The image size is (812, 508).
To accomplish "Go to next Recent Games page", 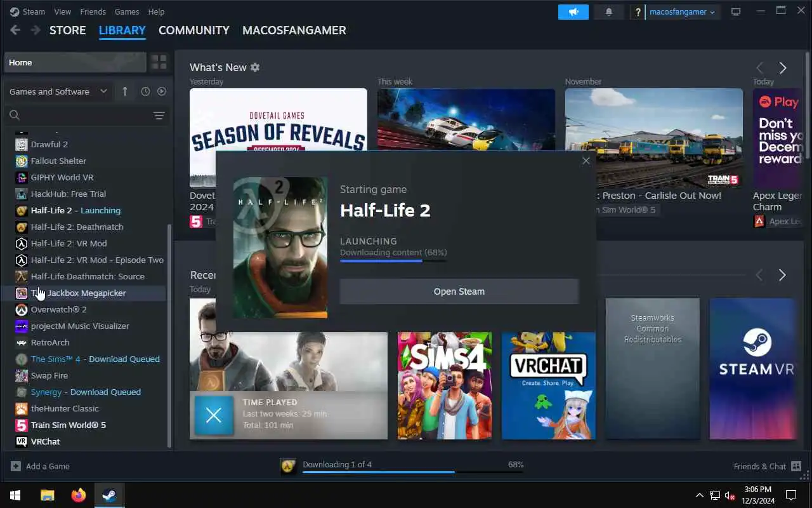I will [782, 275].
